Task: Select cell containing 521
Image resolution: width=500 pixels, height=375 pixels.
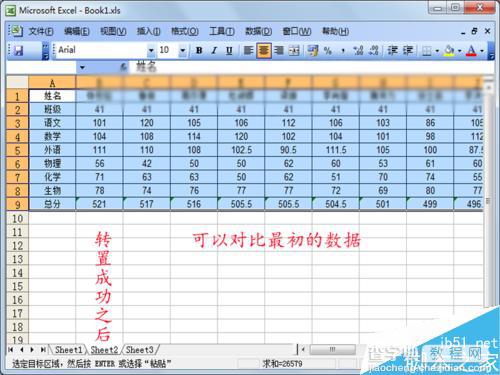Action: [x=99, y=204]
